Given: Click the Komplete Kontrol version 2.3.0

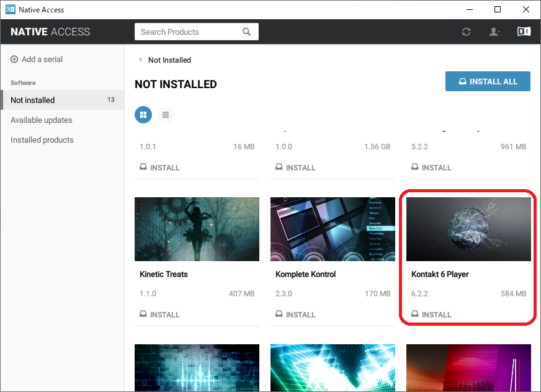Looking at the screenshot, I should pyautogui.click(x=284, y=293).
